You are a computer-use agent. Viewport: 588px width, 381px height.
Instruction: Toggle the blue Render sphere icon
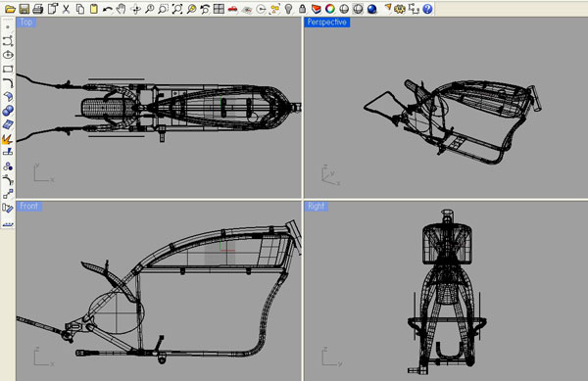[371, 9]
